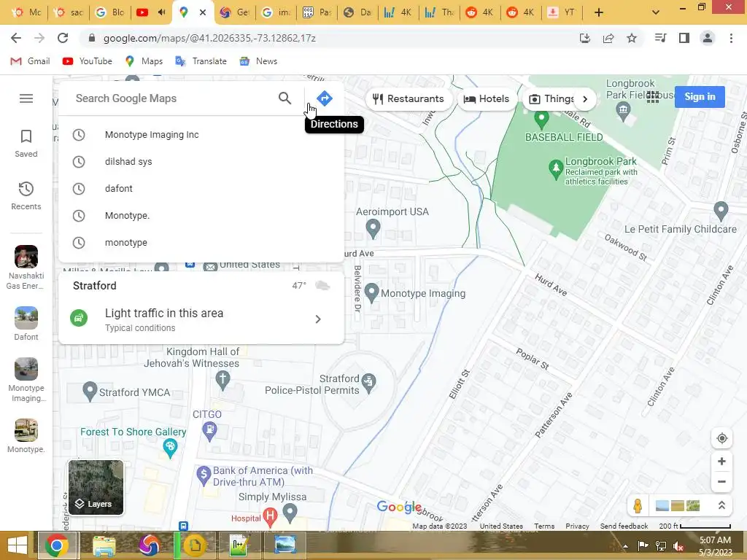Switch to the 'Blo' Google tab

point(110,12)
